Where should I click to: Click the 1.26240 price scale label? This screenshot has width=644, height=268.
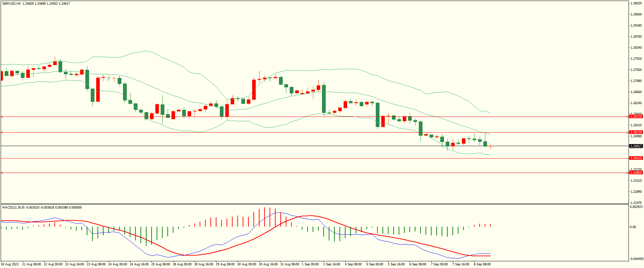click(636, 103)
